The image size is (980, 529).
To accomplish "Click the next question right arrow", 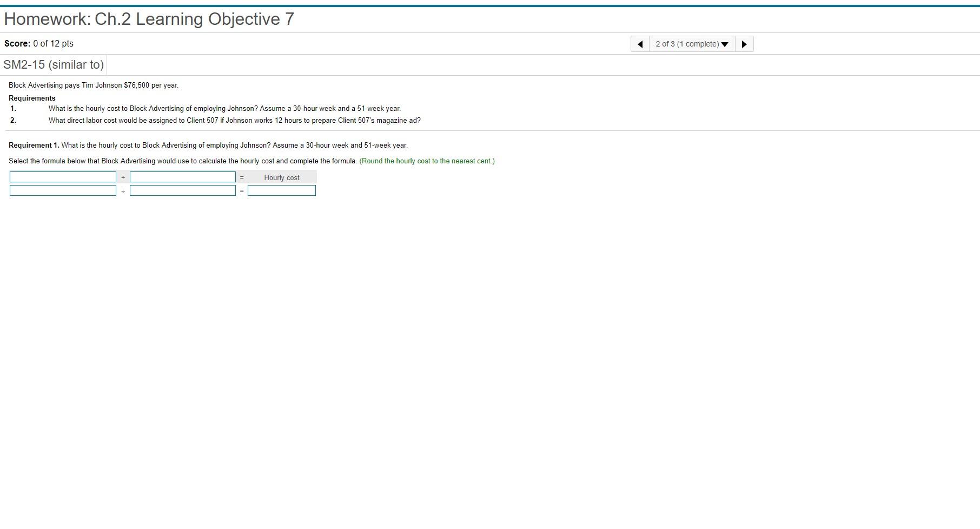I will pyautogui.click(x=744, y=44).
